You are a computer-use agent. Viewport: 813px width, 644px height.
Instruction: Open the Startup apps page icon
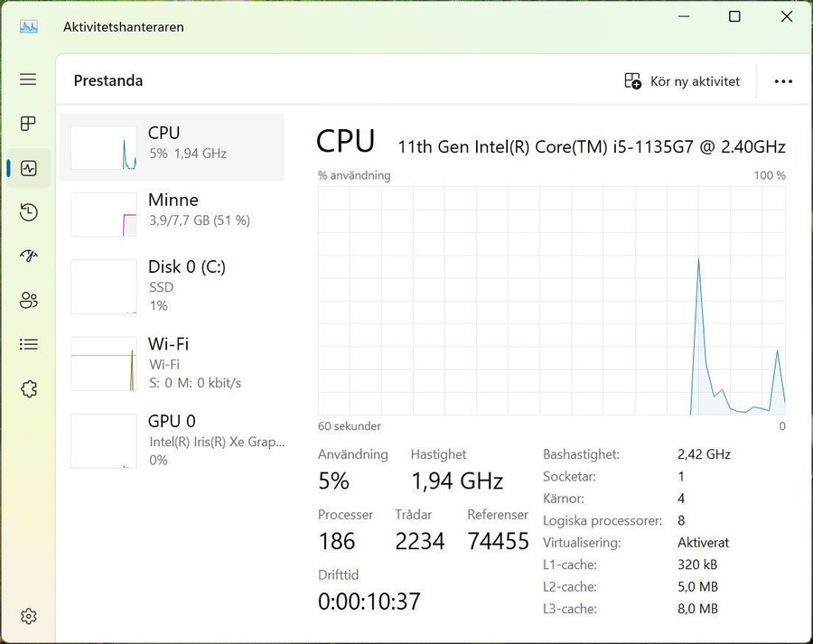pos(28,257)
